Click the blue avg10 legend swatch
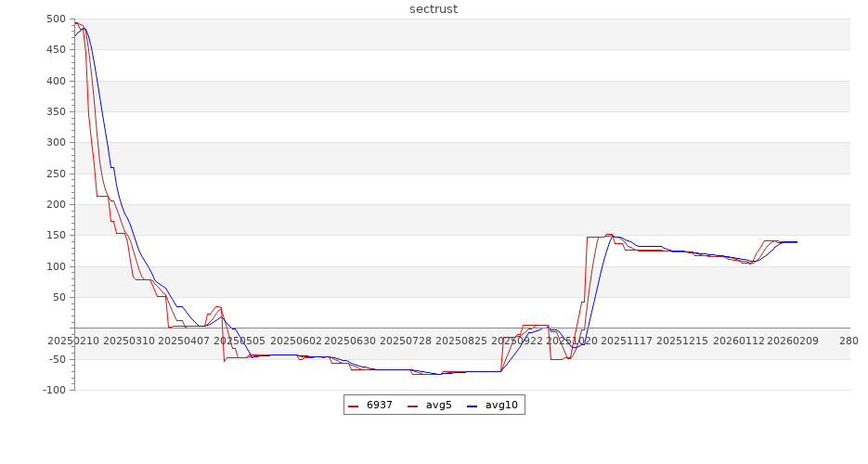This screenshot has width=868, height=464. coord(473,406)
